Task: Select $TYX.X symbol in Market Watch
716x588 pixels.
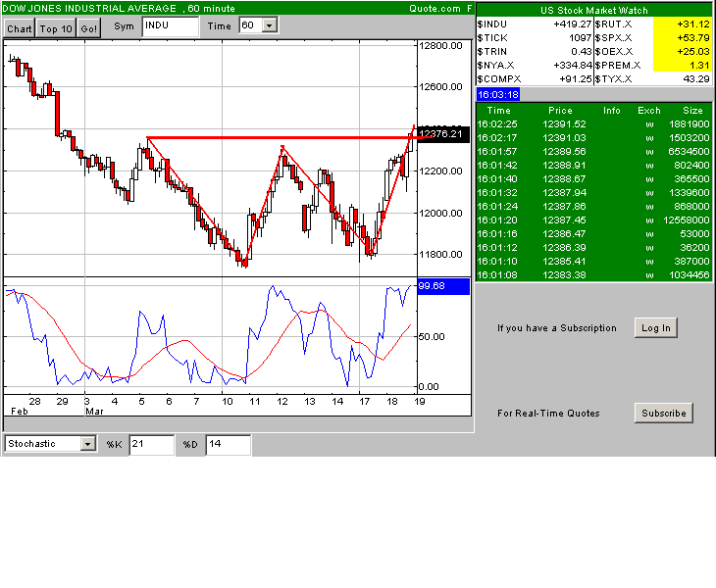Action: (613, 79)
